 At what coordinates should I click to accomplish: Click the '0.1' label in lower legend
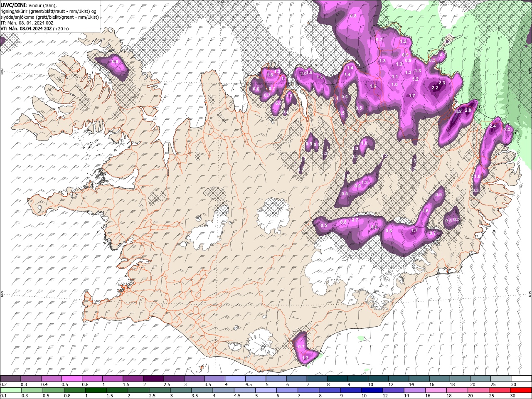tap(3, 396)
